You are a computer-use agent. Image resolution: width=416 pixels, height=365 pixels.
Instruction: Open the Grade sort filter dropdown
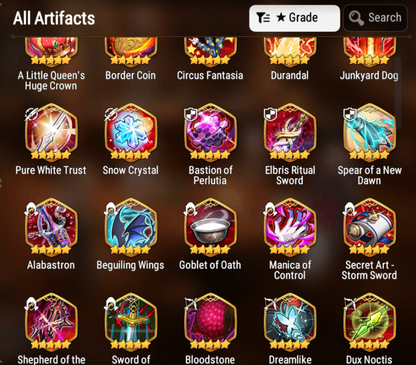coord(294,18)
